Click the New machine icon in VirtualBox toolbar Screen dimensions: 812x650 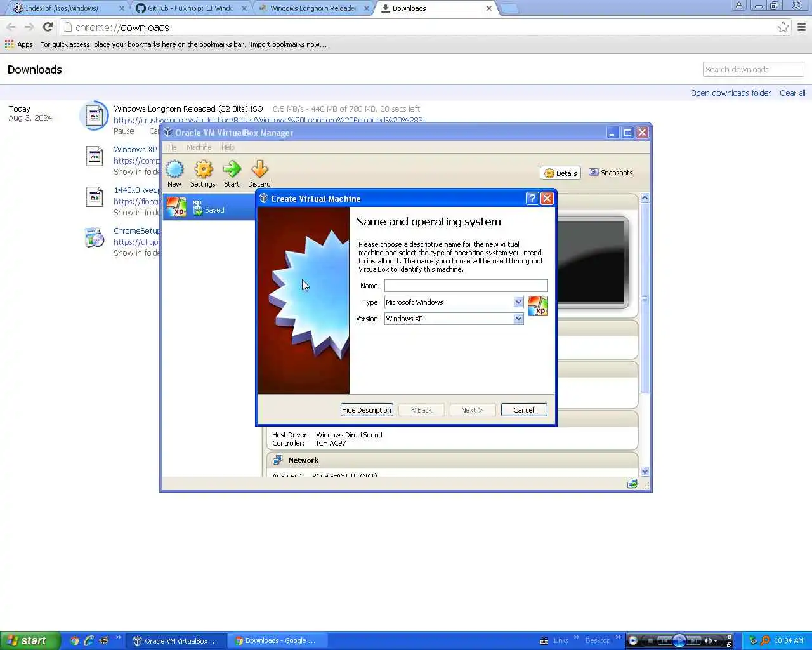point(174,173)
